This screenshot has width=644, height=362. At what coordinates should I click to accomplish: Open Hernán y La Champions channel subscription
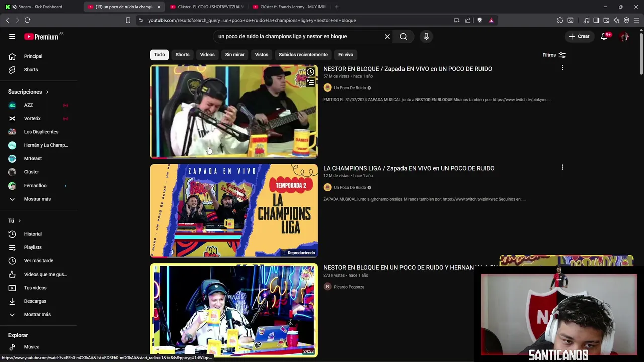(38, 145)
